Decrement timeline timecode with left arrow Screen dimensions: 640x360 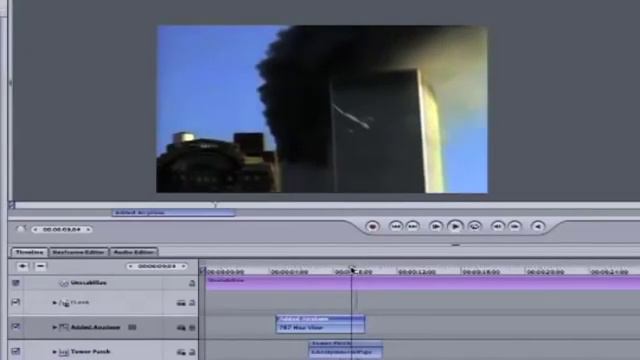click(x=130, y=266)
